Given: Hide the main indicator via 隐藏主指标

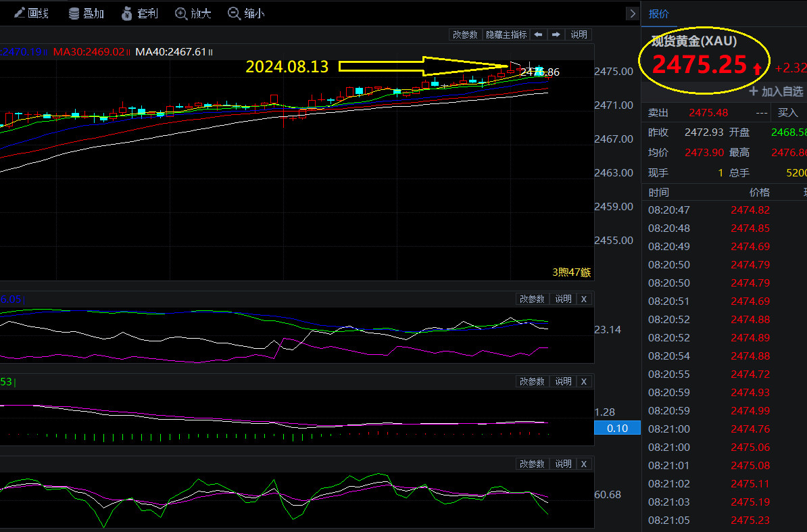Looking at the screenshot, I should tap(506, 34).
